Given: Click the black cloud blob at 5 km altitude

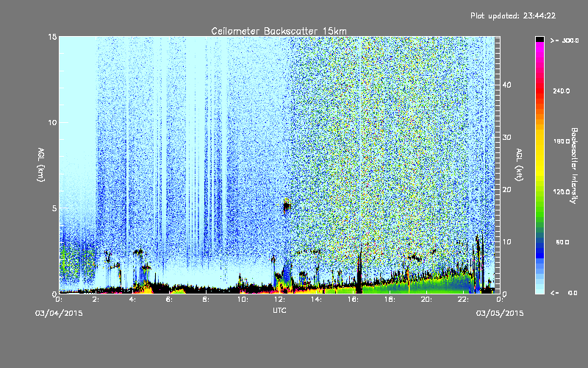Looking at the screenshot, I should point(287,206).
